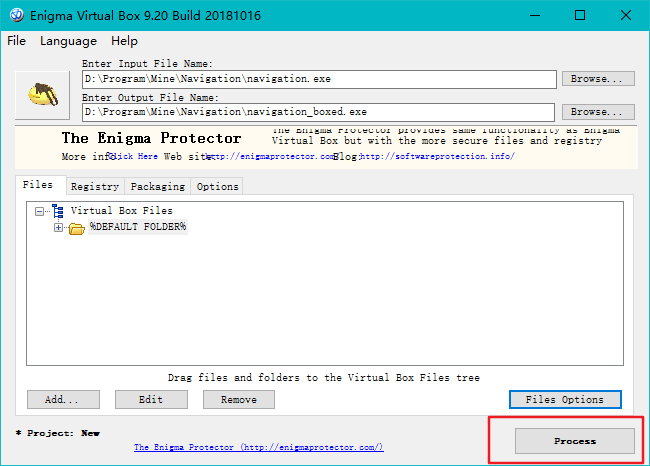Open the Language menu
The image size is (650, 466).
pyautogui.click(x=68, y=41)
